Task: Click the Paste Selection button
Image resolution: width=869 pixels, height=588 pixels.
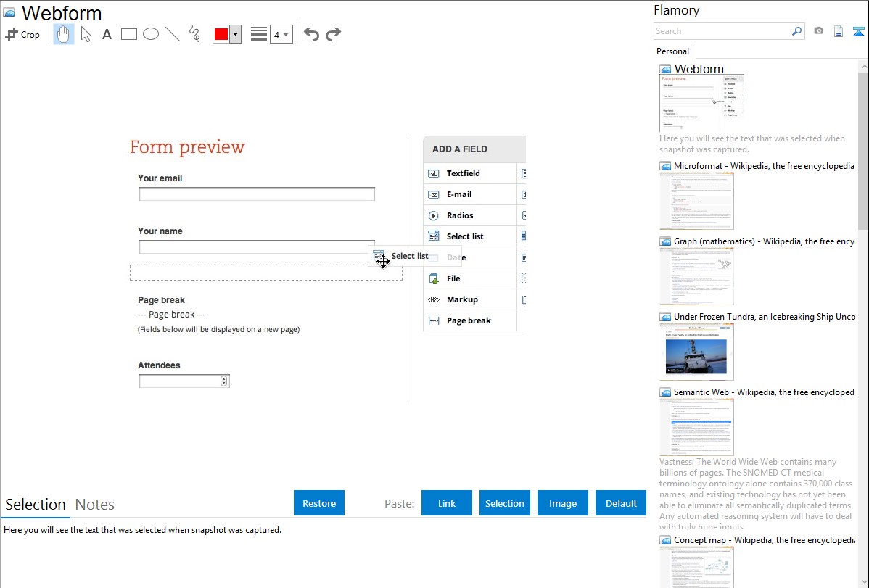Action: 505,503
